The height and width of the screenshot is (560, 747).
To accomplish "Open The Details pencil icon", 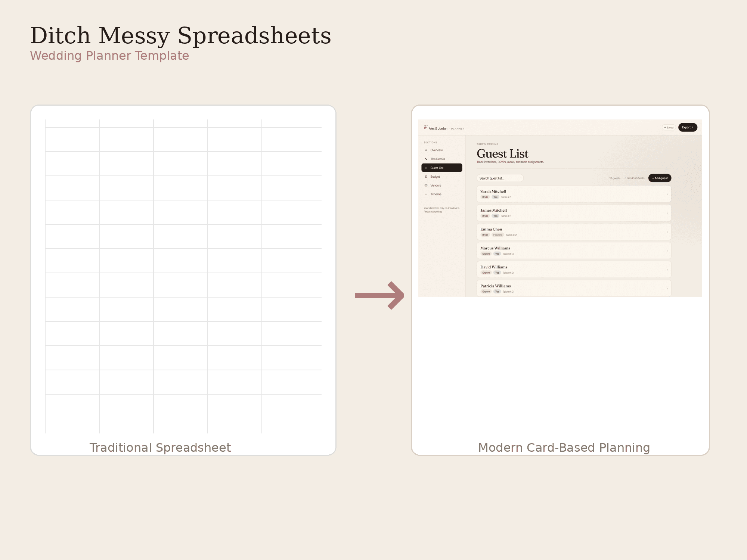I will (426, 159).
